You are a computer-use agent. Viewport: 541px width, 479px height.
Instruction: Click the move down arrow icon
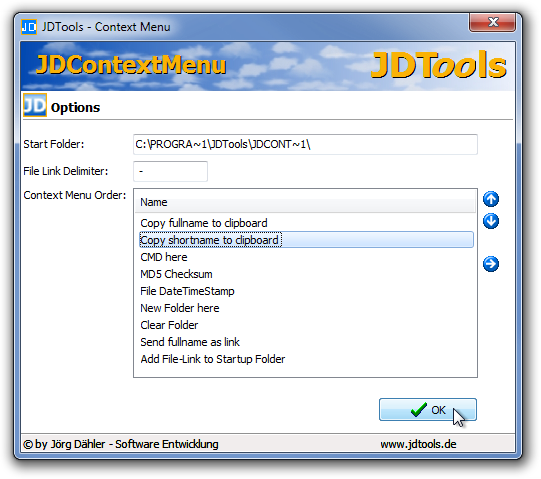[491, 221]
